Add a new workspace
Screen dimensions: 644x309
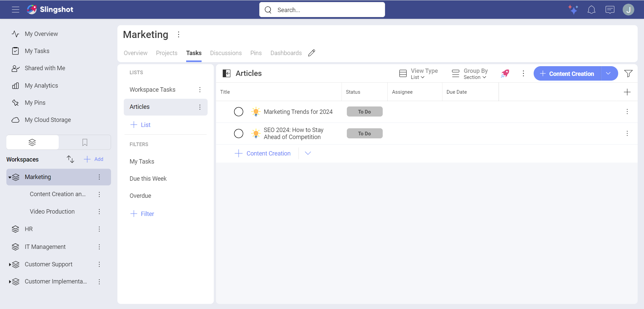click(x=94, y=159)
